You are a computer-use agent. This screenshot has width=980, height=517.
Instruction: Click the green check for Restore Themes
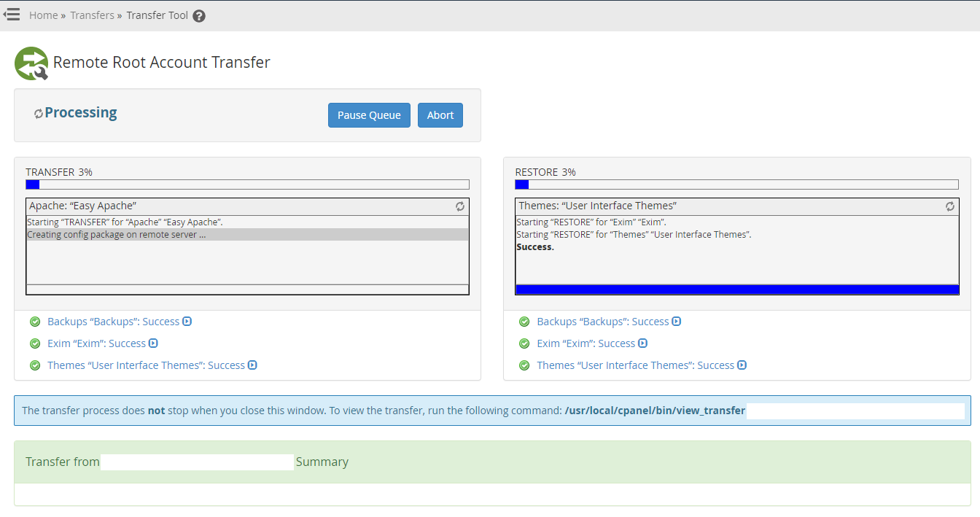(524, 365)
